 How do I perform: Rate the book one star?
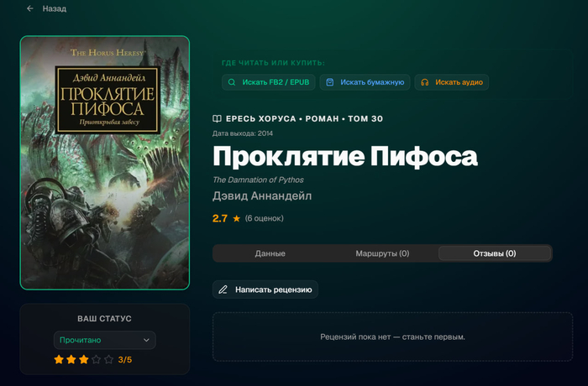tap(59, 360)
